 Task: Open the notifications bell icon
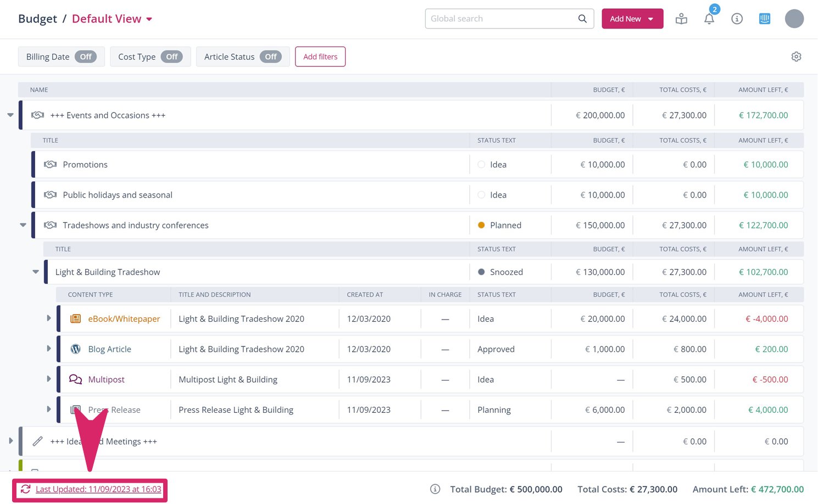709,19
